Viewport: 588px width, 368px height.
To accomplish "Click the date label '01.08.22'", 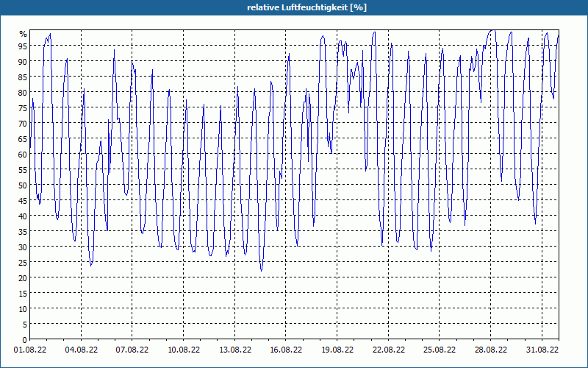I will point(30,350).
